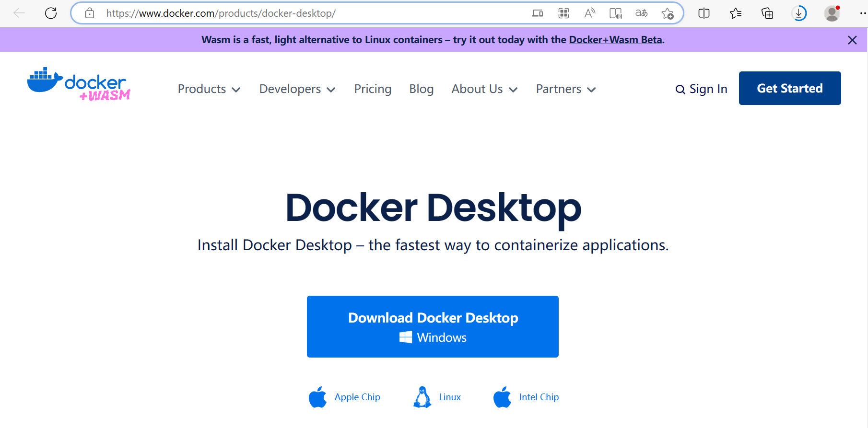Dismiss the purple Wasm announcement banner
The height and width of the screenshot is (428, 868).
tap(852, 40)
